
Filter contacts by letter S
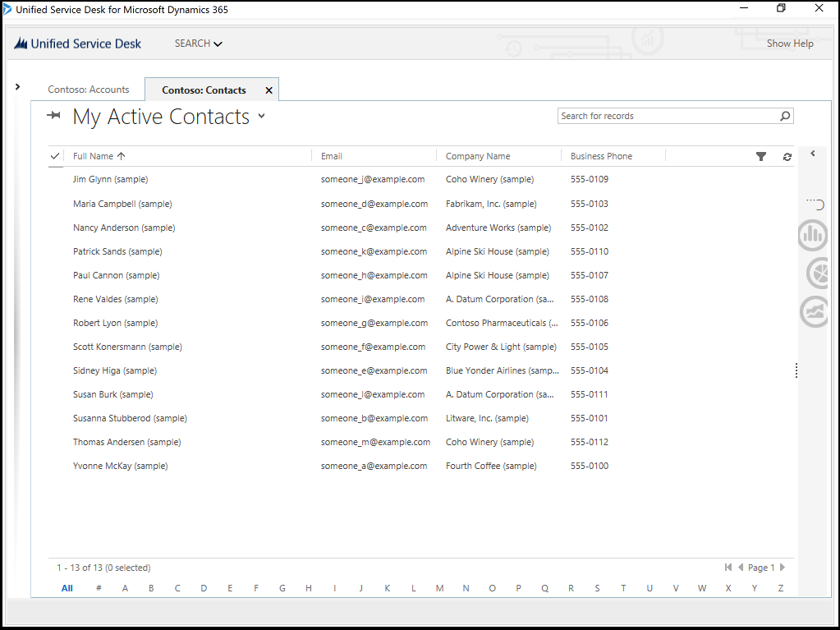pyautogui.click(x=597, y=587)
